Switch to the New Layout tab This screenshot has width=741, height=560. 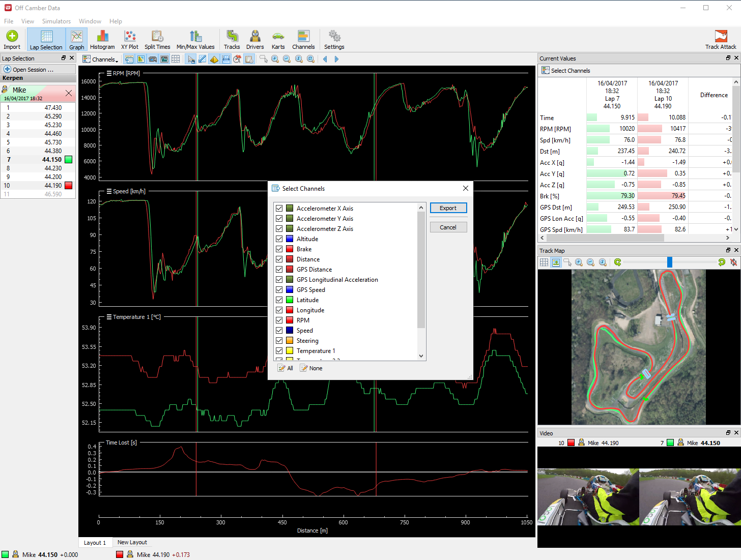point(132,543)
